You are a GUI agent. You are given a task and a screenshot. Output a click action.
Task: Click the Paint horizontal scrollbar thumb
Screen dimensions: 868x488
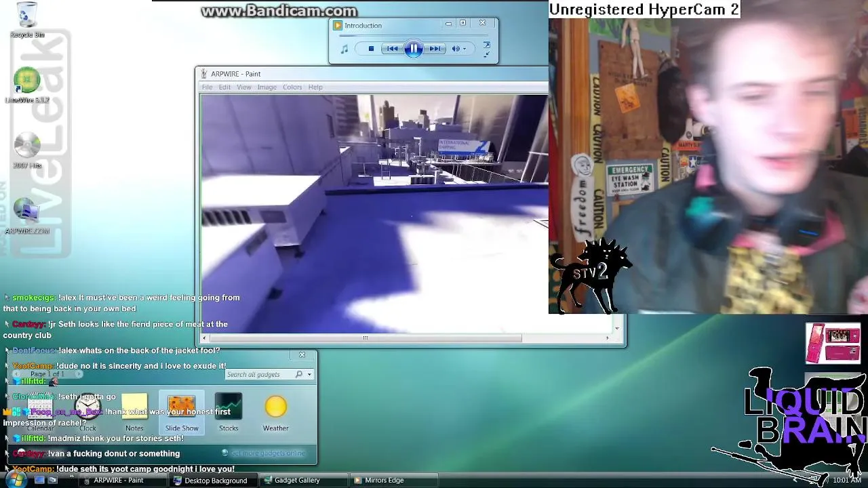pos(366,338)
